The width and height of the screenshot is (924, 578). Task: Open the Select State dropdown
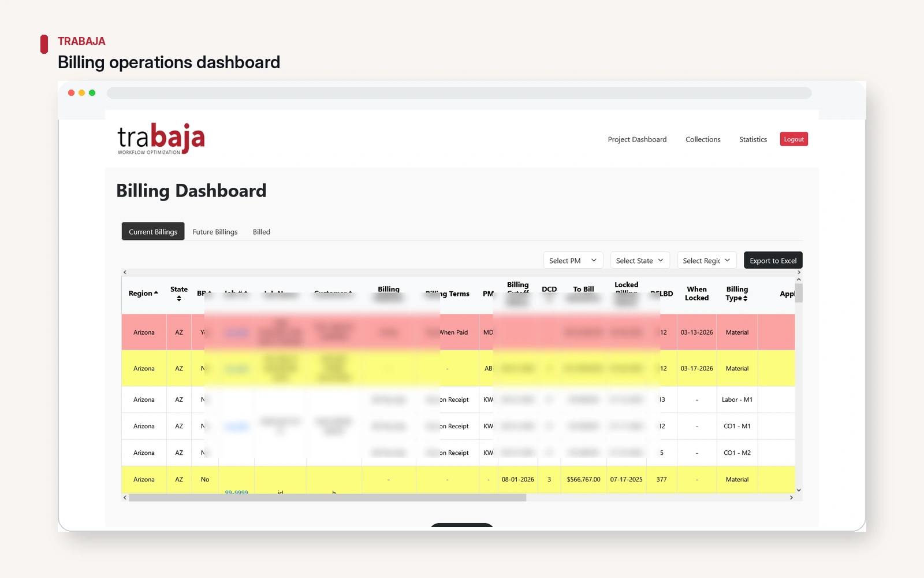tap(640, 260)
